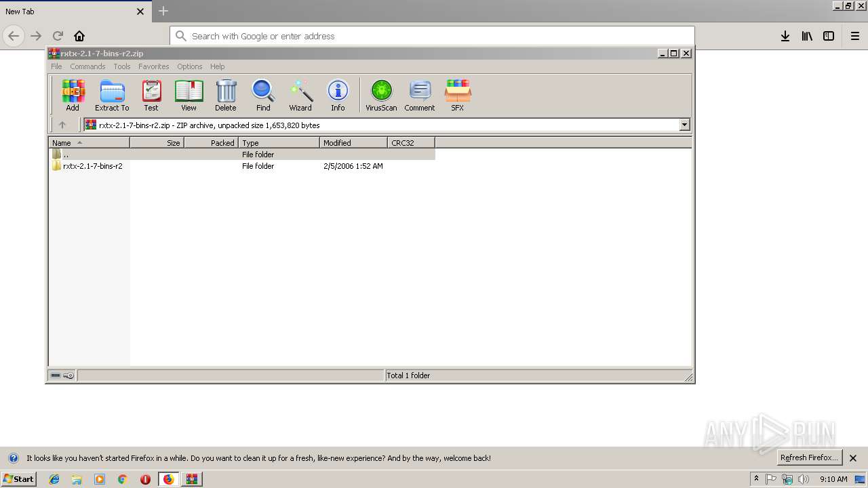Open the Favorites menu

pos(154,66)
